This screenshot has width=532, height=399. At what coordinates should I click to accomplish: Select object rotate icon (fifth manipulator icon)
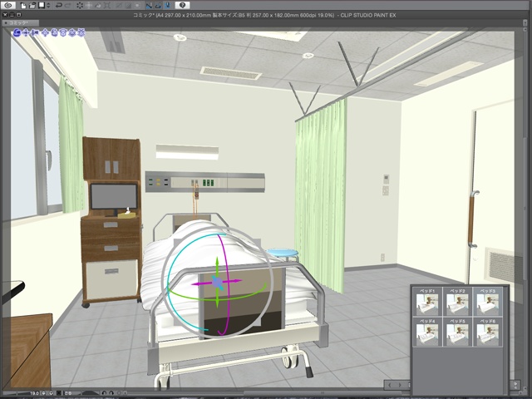54,33
